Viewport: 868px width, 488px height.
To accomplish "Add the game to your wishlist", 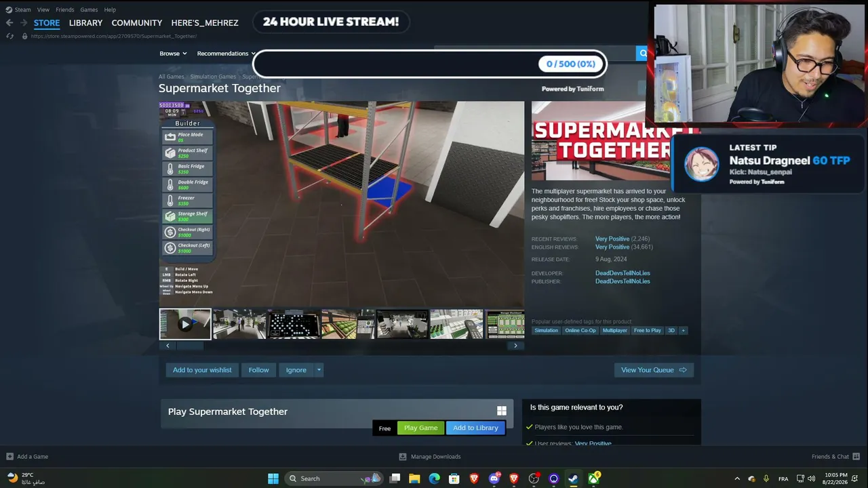I will coord(202,370).
